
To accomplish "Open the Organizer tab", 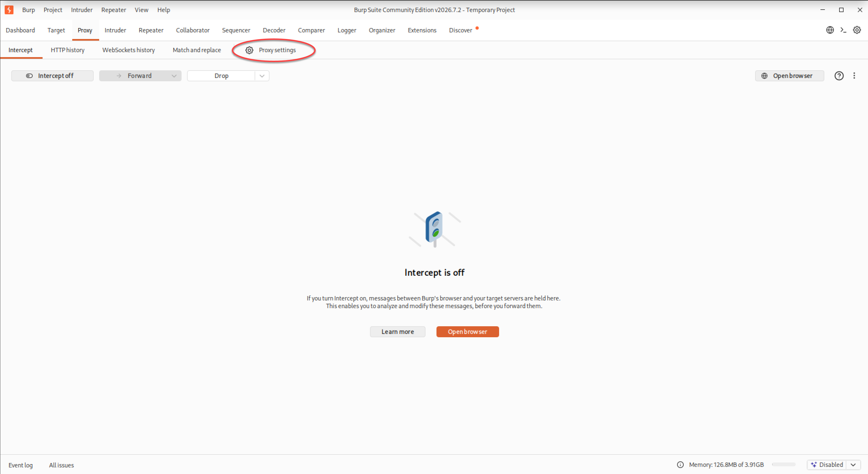I will 382,30.
